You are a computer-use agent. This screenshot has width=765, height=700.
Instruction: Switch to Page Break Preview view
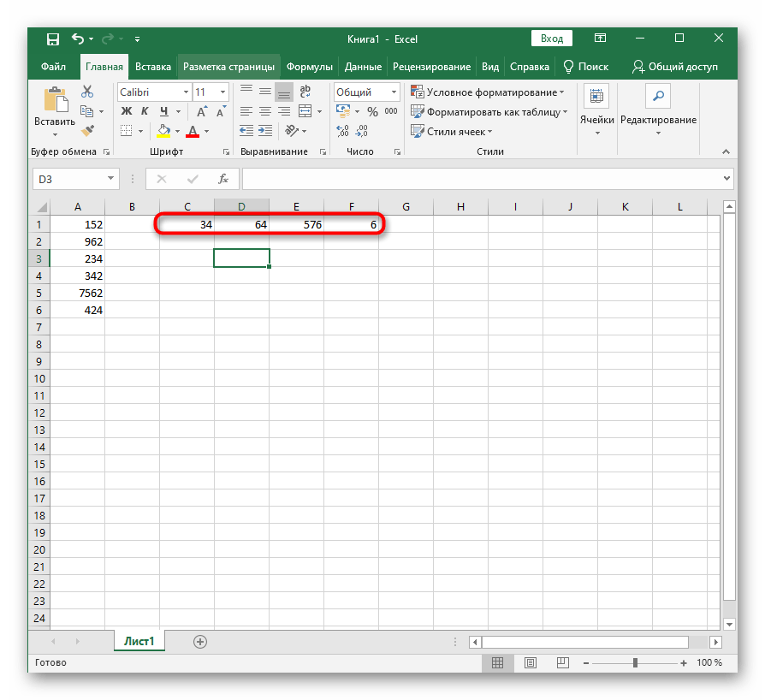562,662
